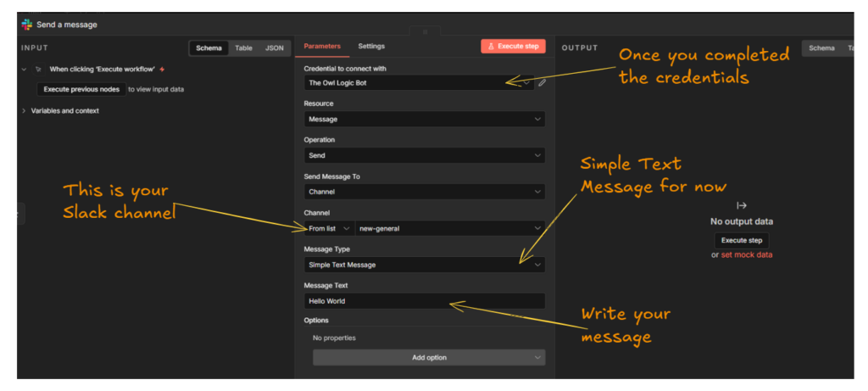Click the Send a message node title
Screen dimensions: 868x391
pyautogui.click(x=67, y=25)
